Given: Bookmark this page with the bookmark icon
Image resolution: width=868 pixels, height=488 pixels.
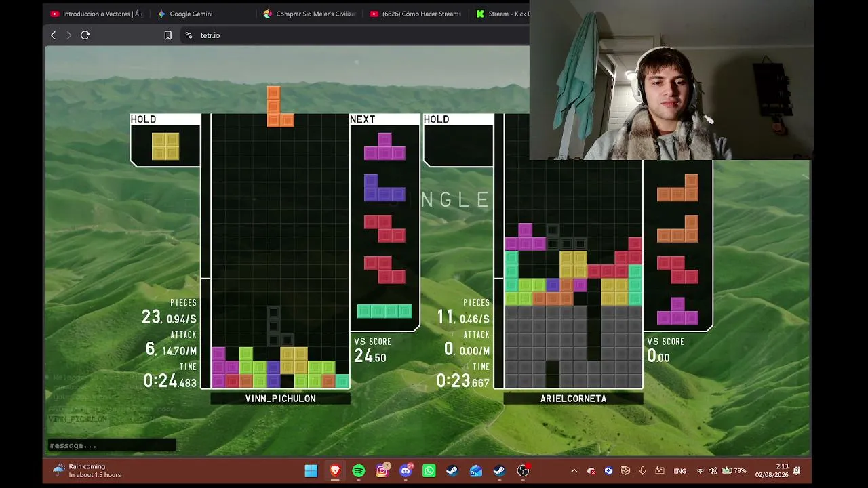Looking at the screenshot, I should click(168, 35).
